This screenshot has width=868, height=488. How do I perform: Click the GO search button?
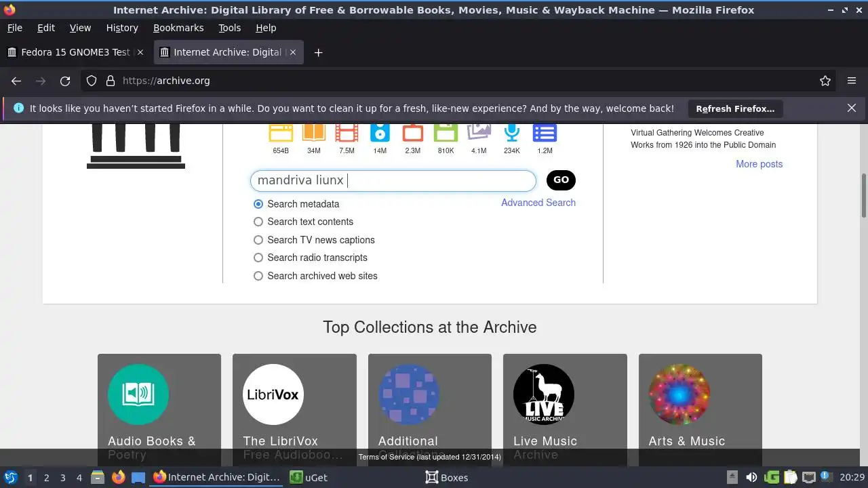pos(561,180)
